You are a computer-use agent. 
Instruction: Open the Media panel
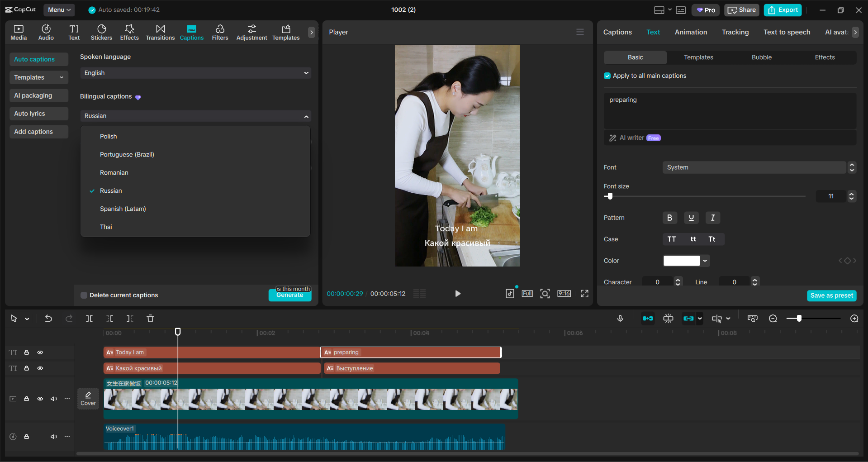(18, 32)
